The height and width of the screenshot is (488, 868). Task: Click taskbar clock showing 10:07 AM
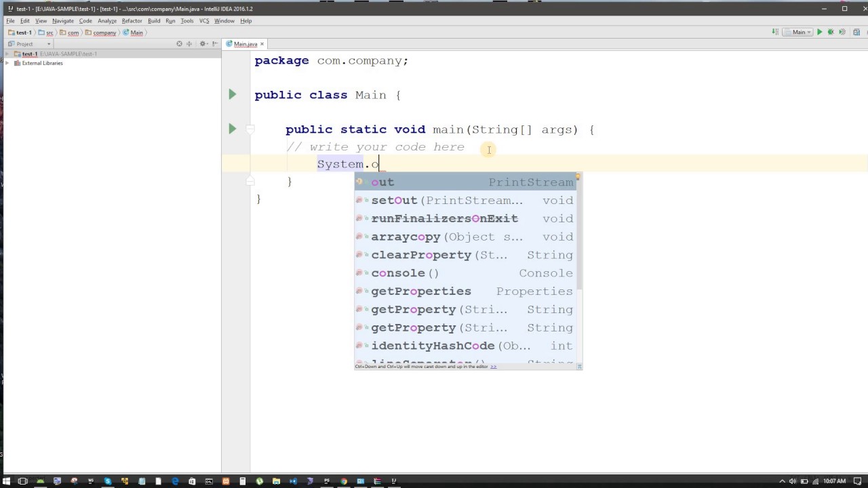(x=834, y=481)
